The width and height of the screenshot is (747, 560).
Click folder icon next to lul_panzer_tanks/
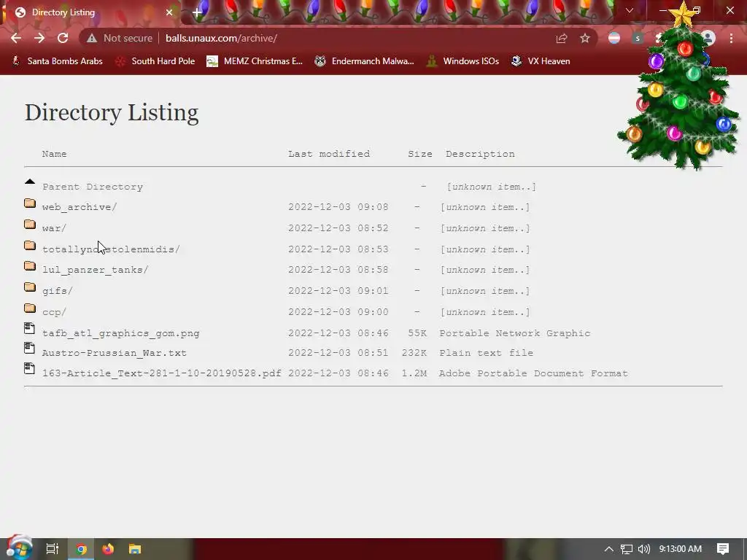pos(29,265)
